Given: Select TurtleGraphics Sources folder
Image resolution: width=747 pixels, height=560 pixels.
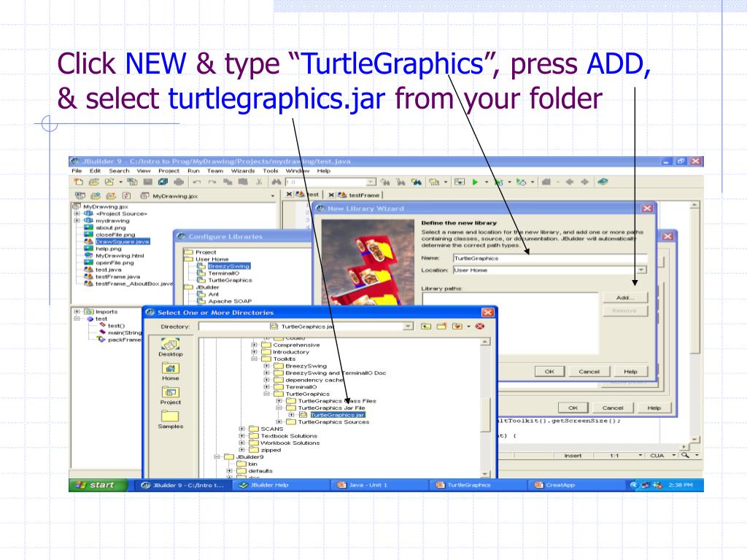Looking at the screenshot, I should coord(333,422).
